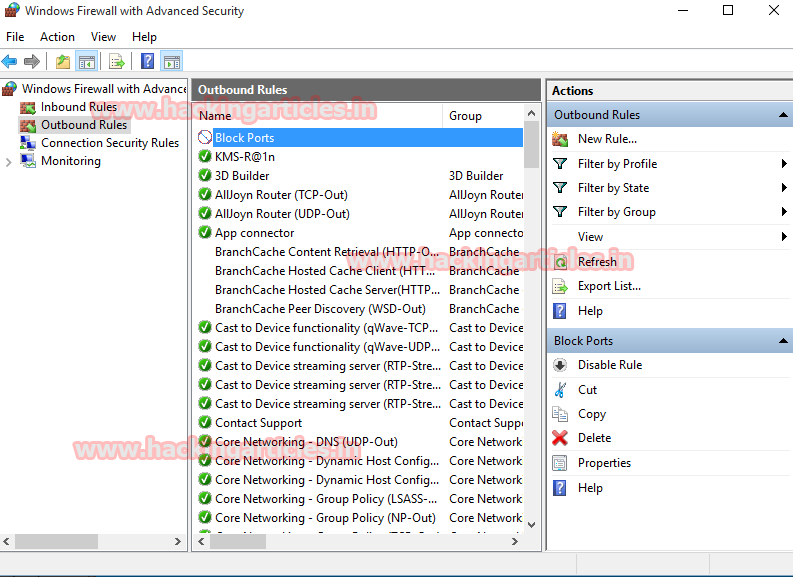Select Inbound Rules in the tree

(x=79, y=107)
